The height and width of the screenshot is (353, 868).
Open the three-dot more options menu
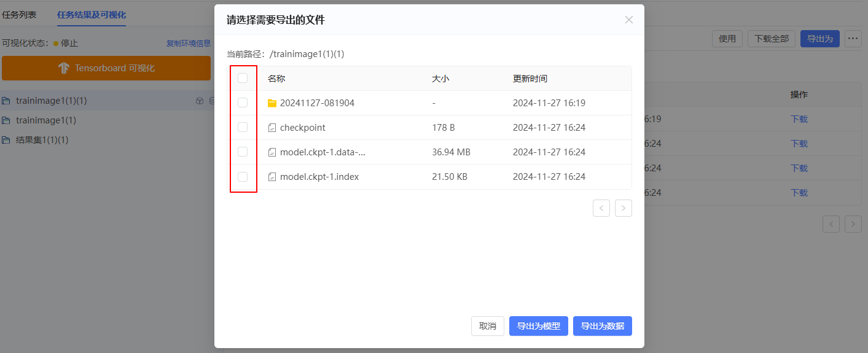coord(853,39)
